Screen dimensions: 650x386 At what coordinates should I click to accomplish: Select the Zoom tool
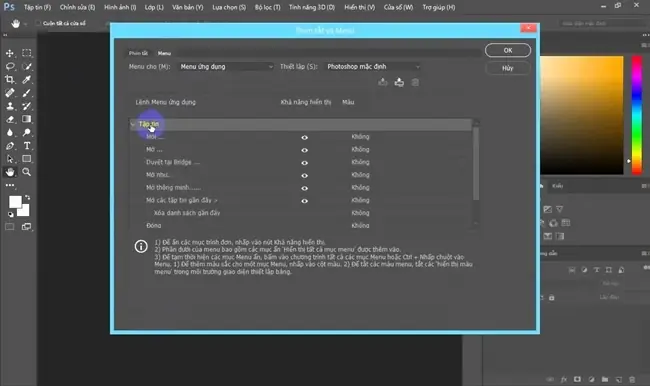tap(27, 172)
